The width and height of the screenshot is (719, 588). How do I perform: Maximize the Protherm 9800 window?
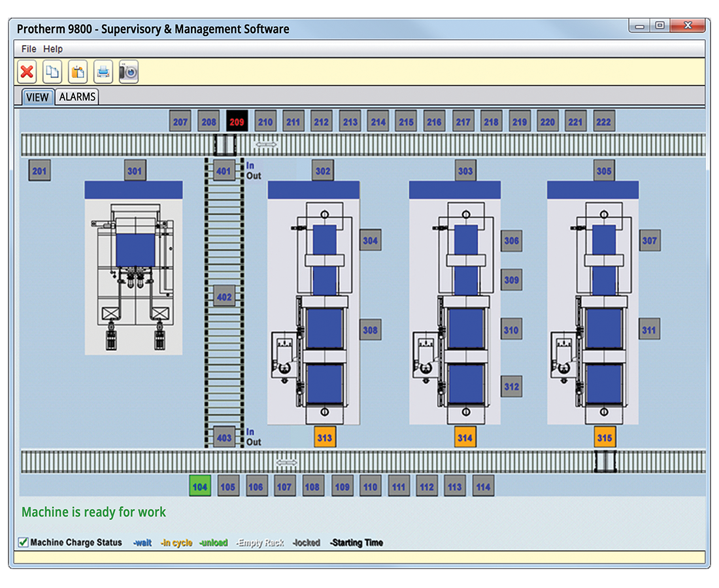pyautogui.click(x=660, y=26)
